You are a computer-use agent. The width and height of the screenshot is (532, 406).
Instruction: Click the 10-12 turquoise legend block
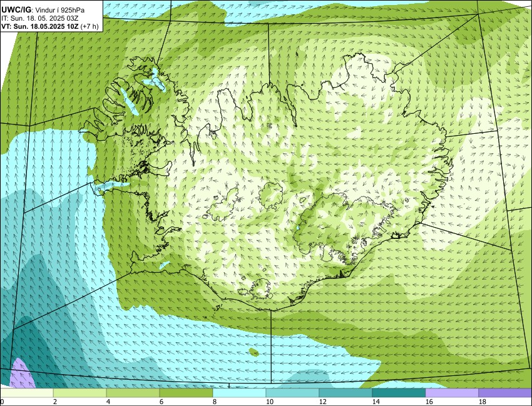292,393
